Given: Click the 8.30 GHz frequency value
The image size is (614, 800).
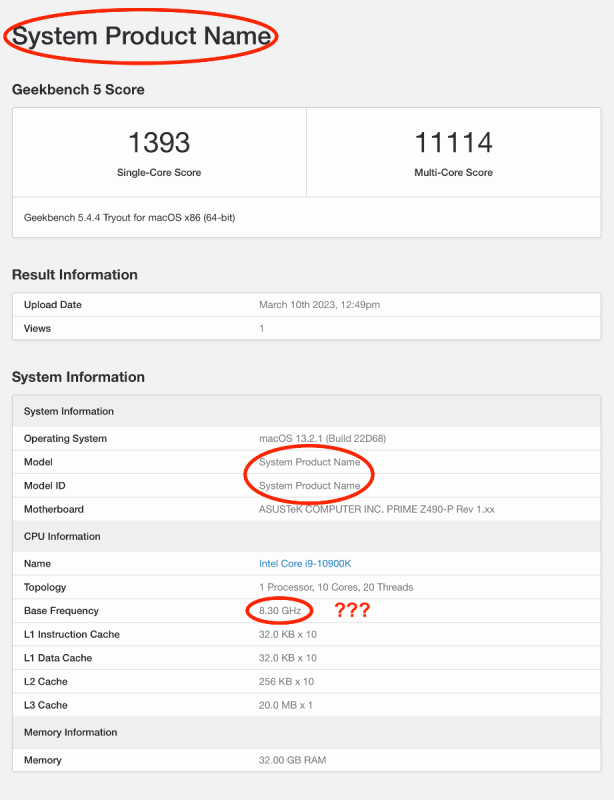Looking at the screenshot, I should pyautogui.click(x=280, y=611).
